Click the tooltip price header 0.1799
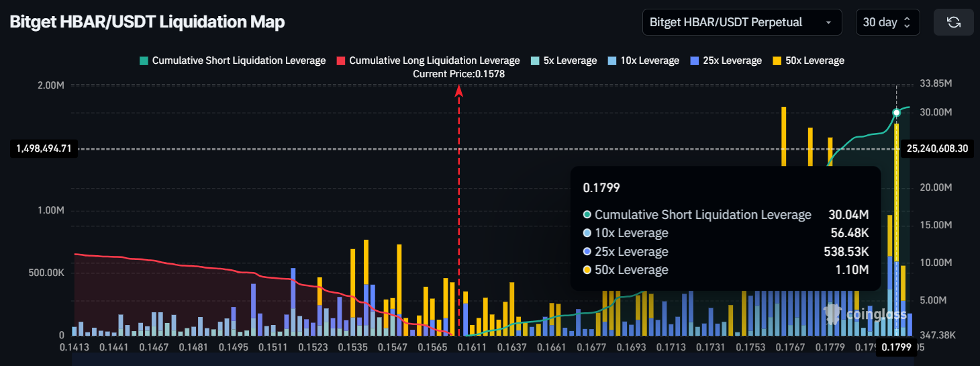 pos(601,187)
